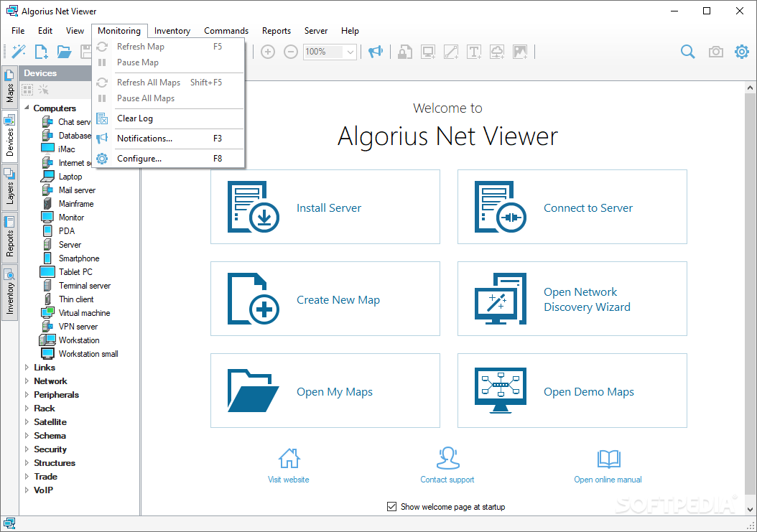Open the Commands menu
Screen dimensions: 757x532
coord(226,30)
